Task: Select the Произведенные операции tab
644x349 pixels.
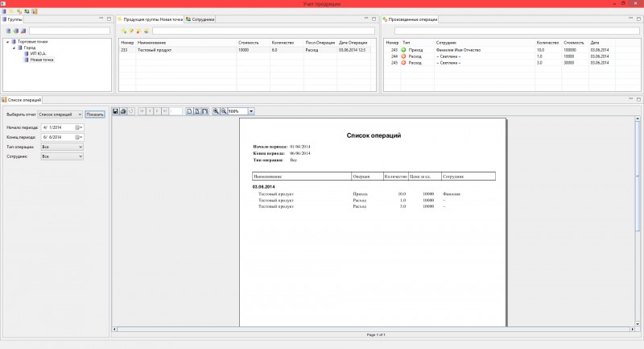Action: 410,19
